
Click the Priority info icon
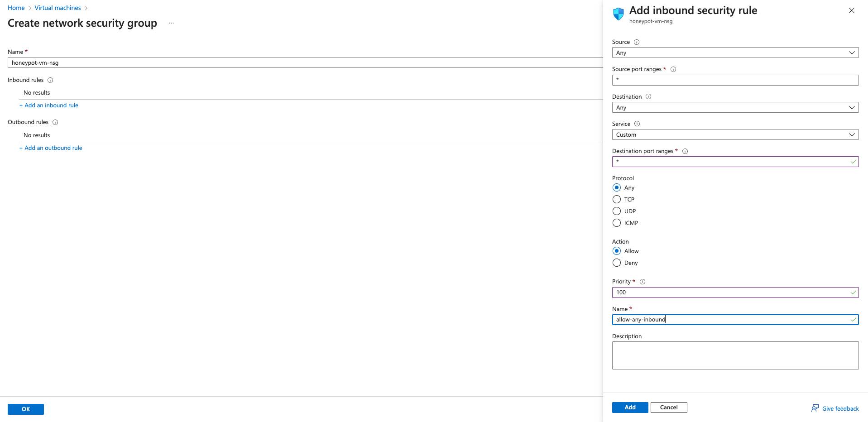tap(643, 282)
